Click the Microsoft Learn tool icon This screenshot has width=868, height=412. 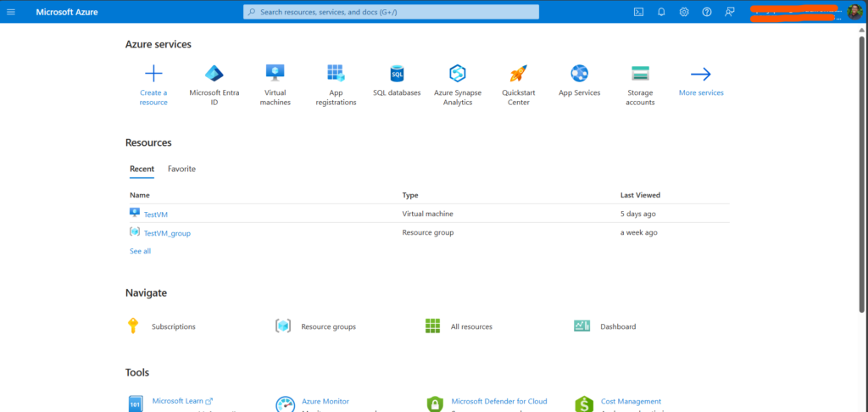click(136, 404)
